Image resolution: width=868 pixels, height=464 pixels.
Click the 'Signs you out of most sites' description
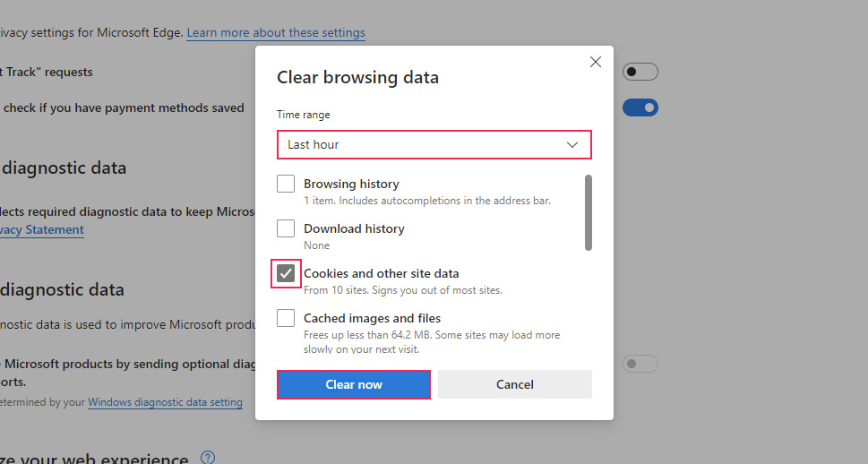click(x=403, y=290)
